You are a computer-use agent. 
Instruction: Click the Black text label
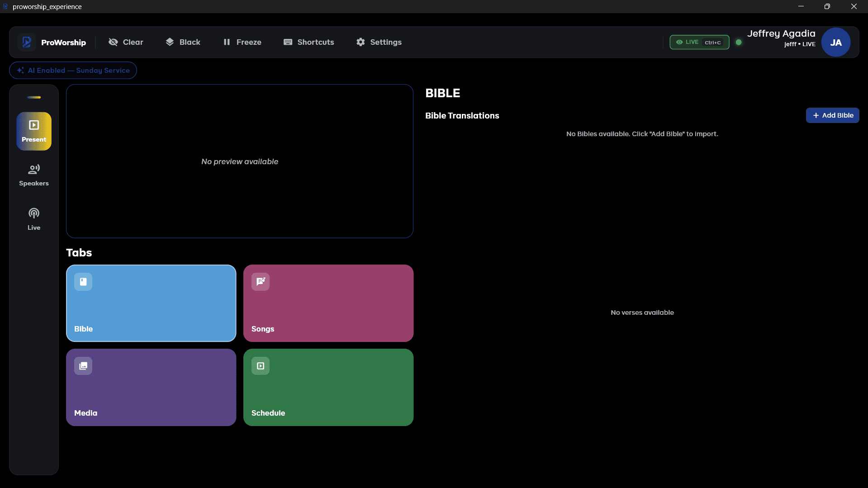(x=190, y=42)
